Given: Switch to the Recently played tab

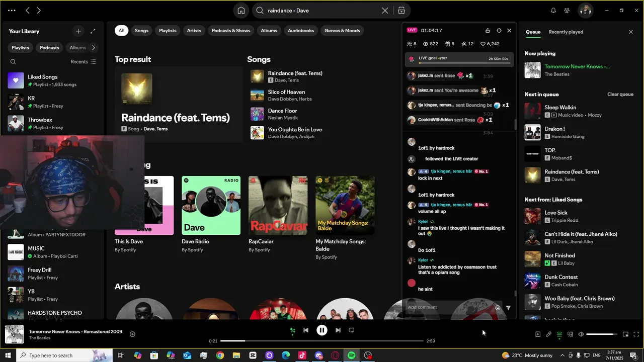Looking at the screenshot, I should click(x=566, y=32).
